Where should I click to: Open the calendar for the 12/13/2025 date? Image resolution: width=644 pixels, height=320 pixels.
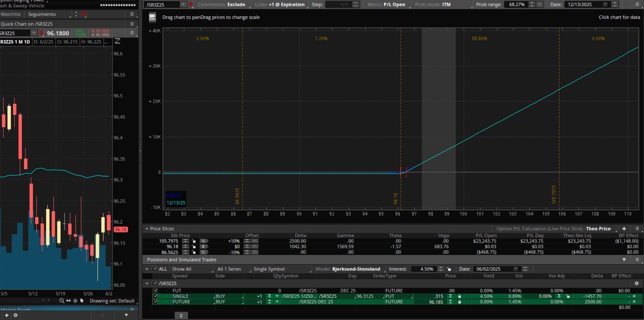click(x=605, y=4)
